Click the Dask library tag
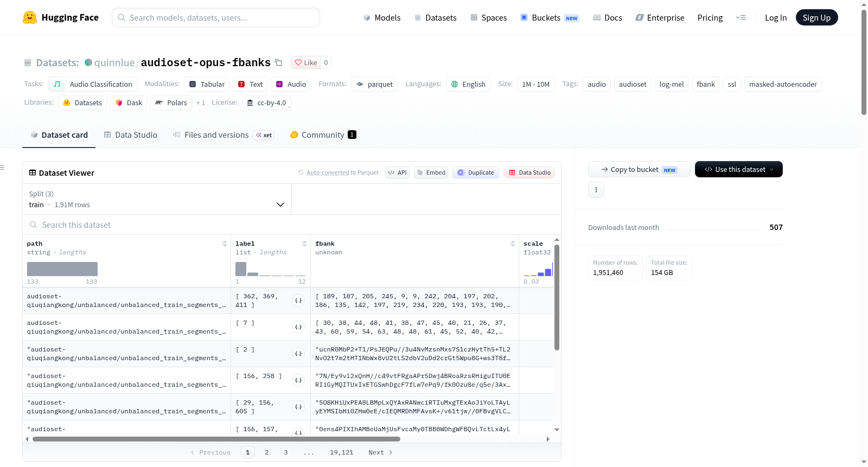 [129, 103]
